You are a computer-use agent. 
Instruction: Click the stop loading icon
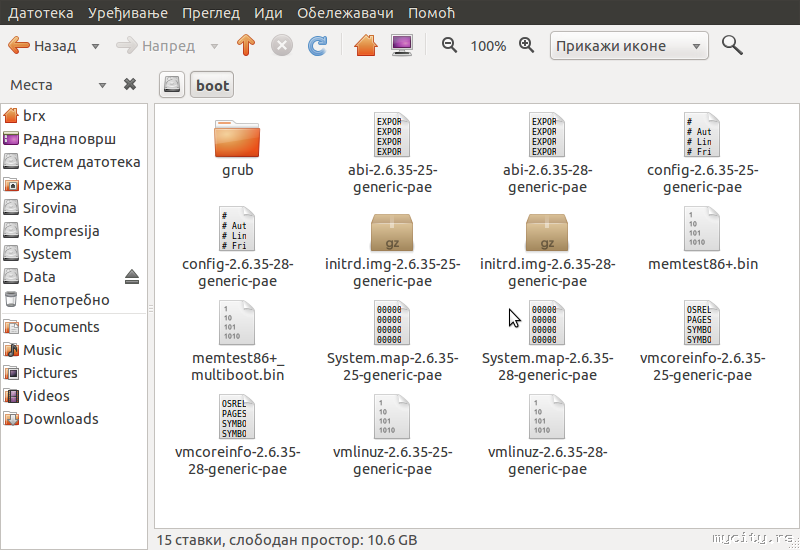tap(282, 45)
